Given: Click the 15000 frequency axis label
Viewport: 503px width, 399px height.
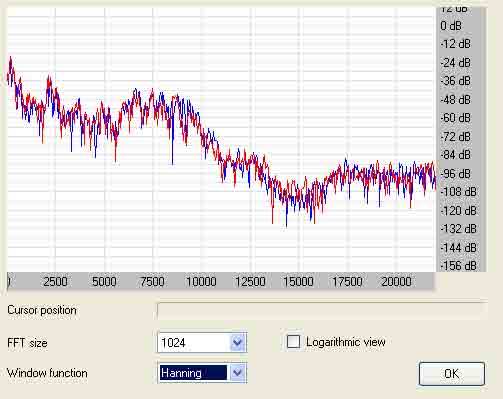Looking at the screenshot, I should pyautogui.click(x=298, y=282).
